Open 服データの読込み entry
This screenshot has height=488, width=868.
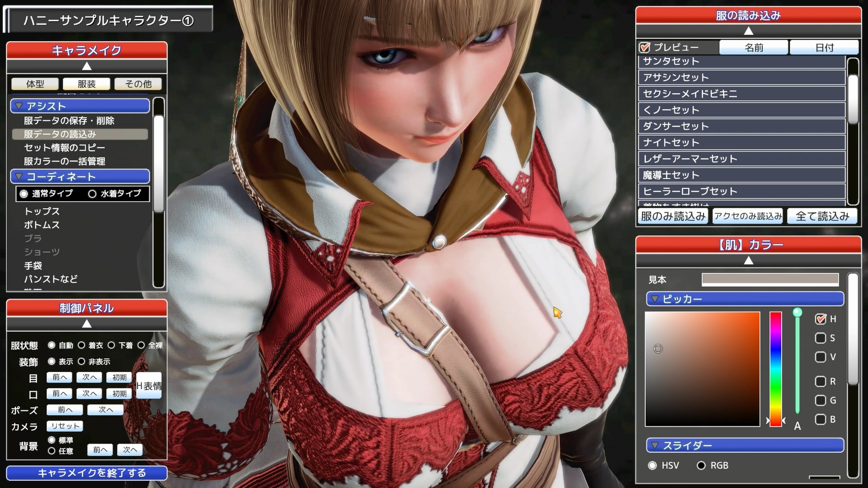coord(80,134)
